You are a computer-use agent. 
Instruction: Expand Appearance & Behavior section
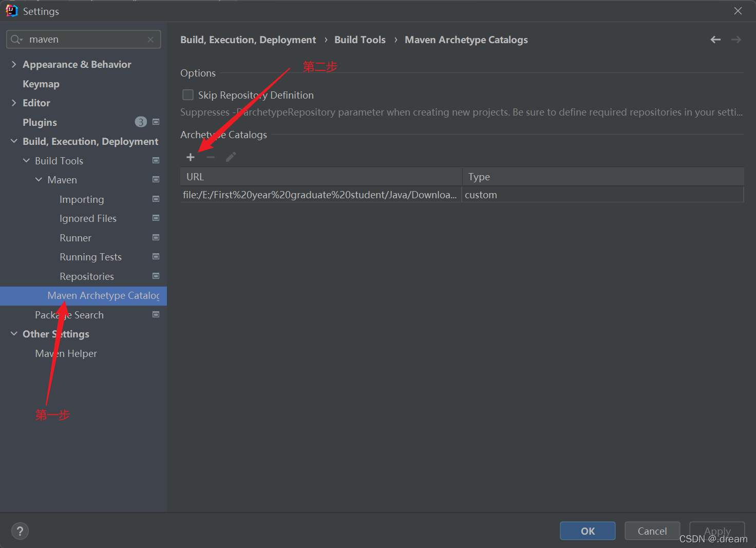pos(14,64)
